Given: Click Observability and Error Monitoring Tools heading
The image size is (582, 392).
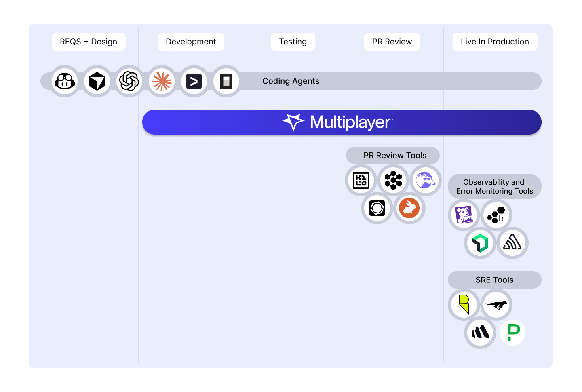Looking at the screenshot, I should coord(495,187).
